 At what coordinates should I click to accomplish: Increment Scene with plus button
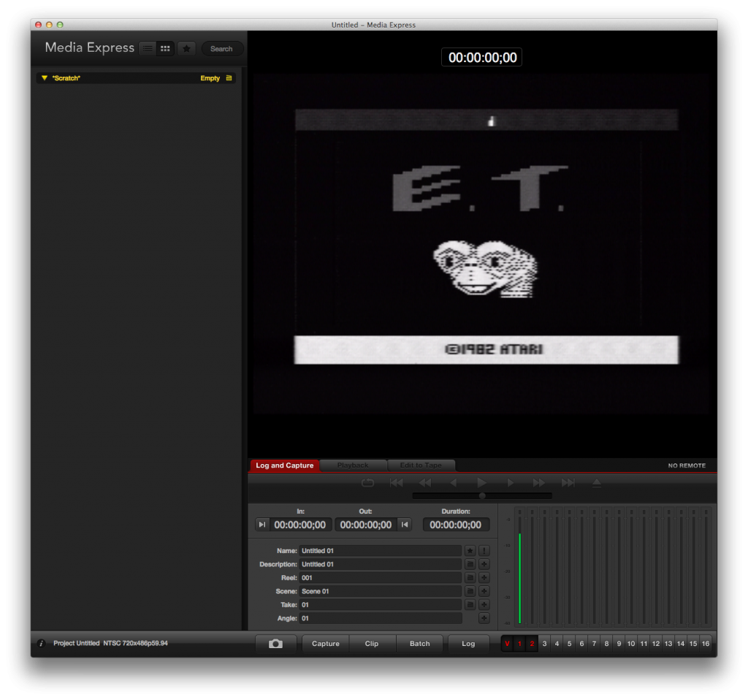pyautogui.click(x=484, y=591)
